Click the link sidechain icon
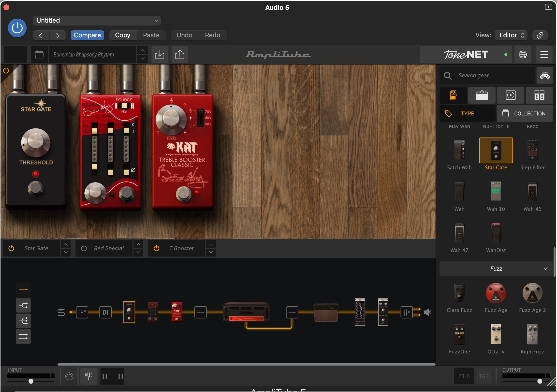 540,35
